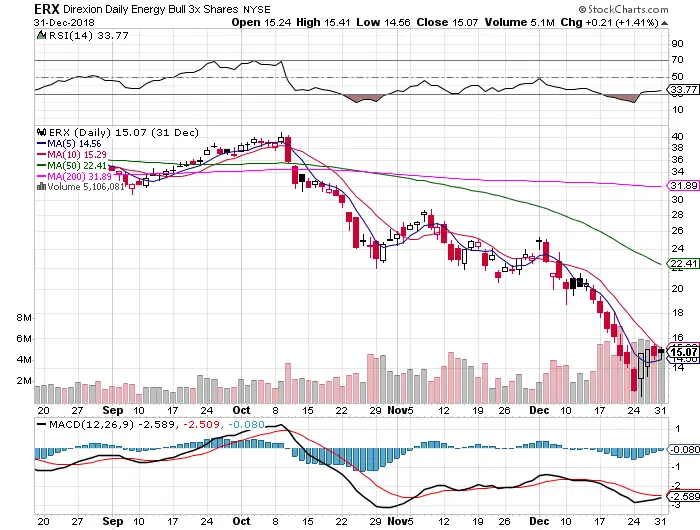700x530 pixels.
Task: Select the Direxion Daily Energy Bull 3x Shares title
Action: 151,9
